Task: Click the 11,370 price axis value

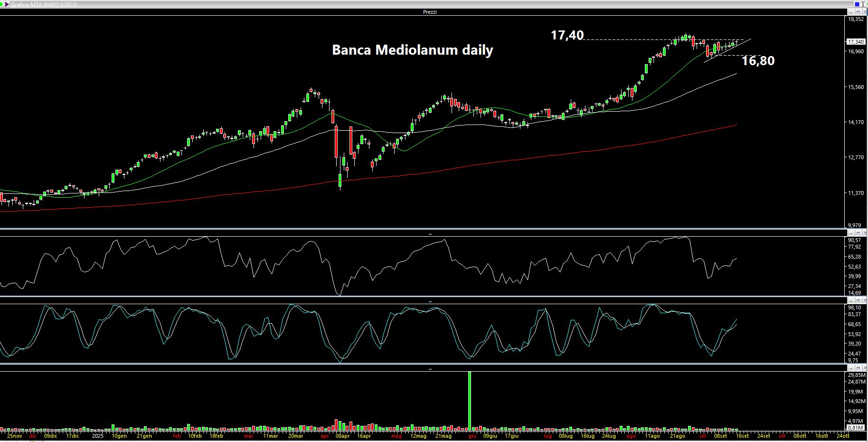Action: [856, 193]
